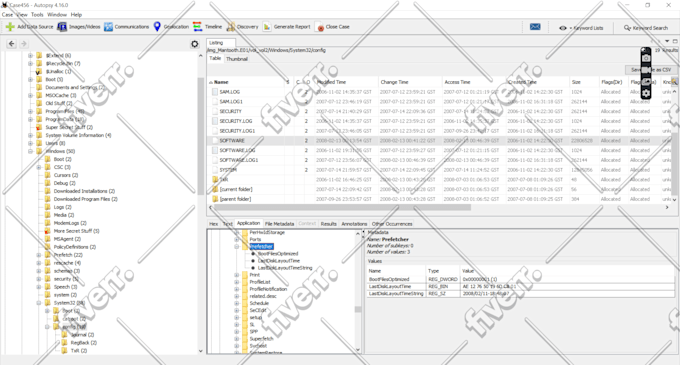Screen dimensions: 680x365
Task: Select the SECURITY.LOG1 file row
Action: [x=439, y=131]
